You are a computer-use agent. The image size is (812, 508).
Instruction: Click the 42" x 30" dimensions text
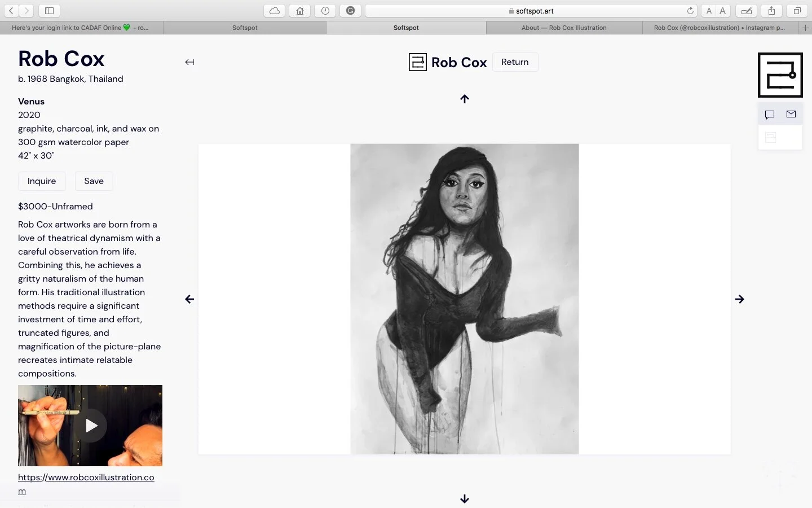coord(36,156)
